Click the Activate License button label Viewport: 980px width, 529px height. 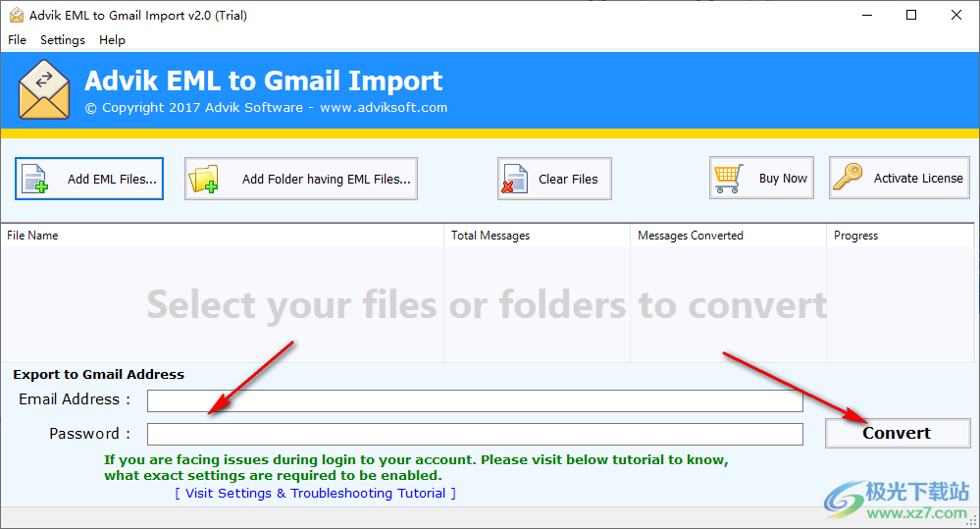[x=918, y=179]
